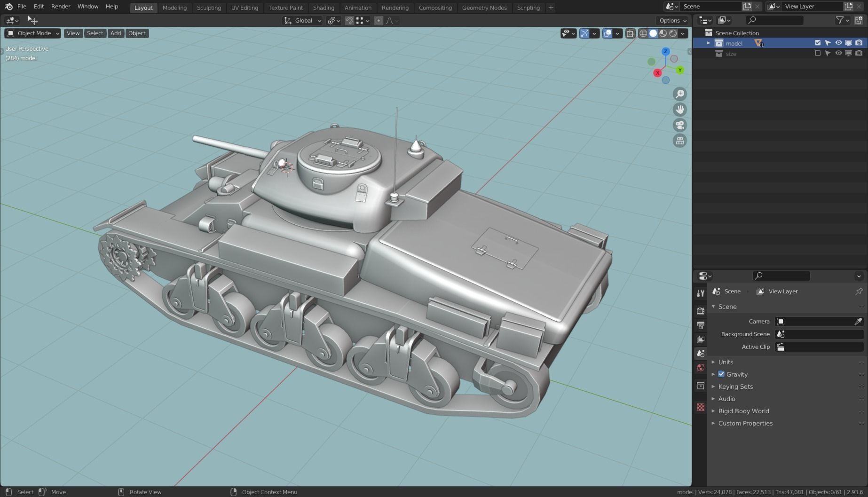The height and width of the screenshot is (497, 868).
Task: Click the zoom magnifier viewport gizmo
Action: coord(680,94)
